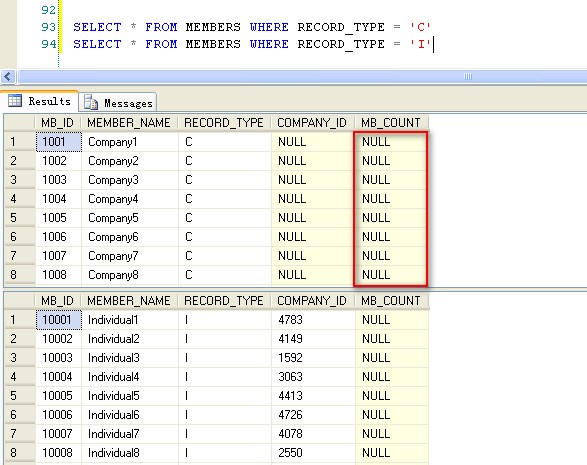Select MB_COUNT column header in first grid
Image resolution: width=587 pixels, height=465 pixels.
[x=391, y=123]
